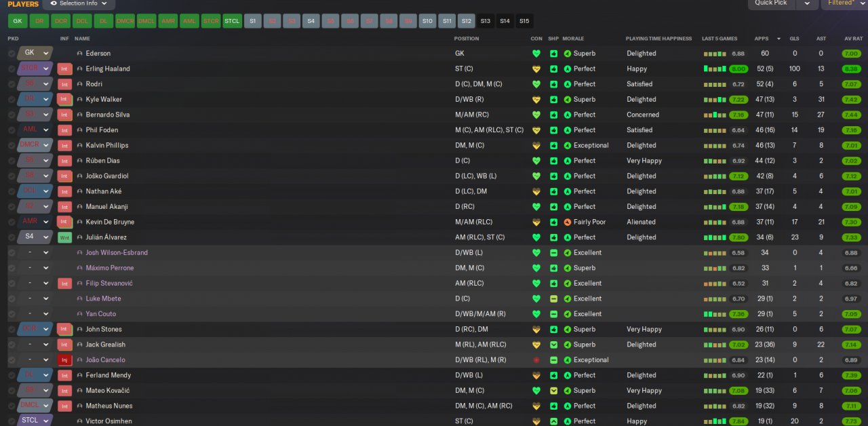Open Ederson's player profile icon
This screenshot has height=426, width=868.
pos(79,54)
